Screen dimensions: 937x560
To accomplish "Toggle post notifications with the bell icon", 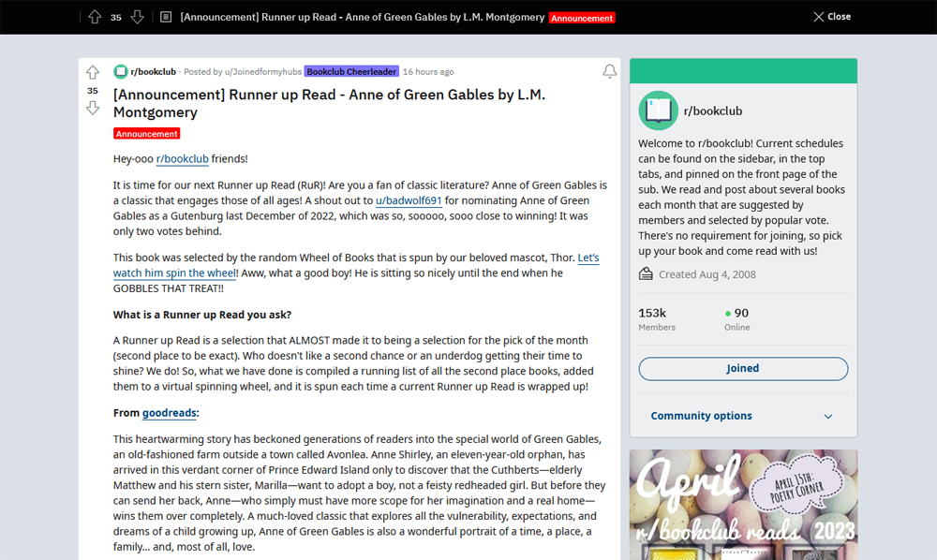I will (x=610, y=72).
